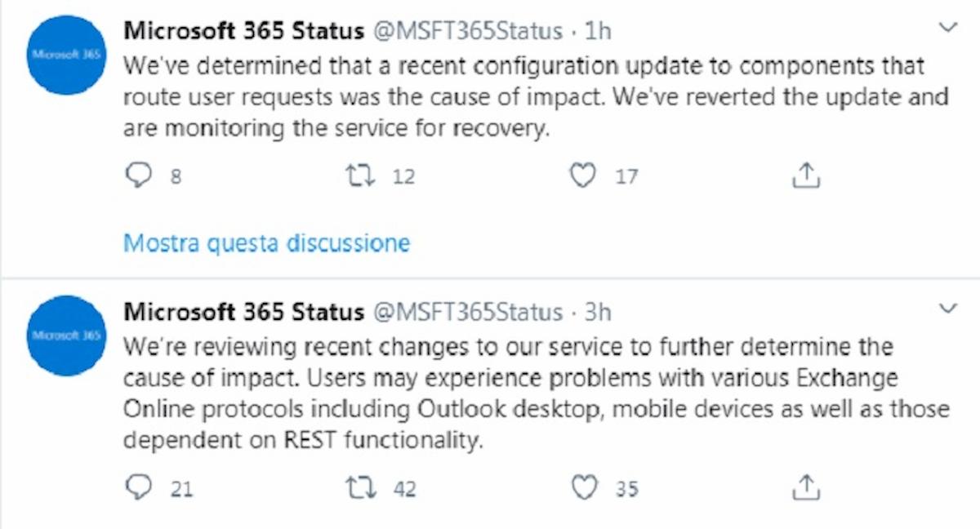Open 'Mostra questa discussione' link
Image resolution: width=980 pixels, height=529 pixels.
pyautogui.click(x=265, y=242)
